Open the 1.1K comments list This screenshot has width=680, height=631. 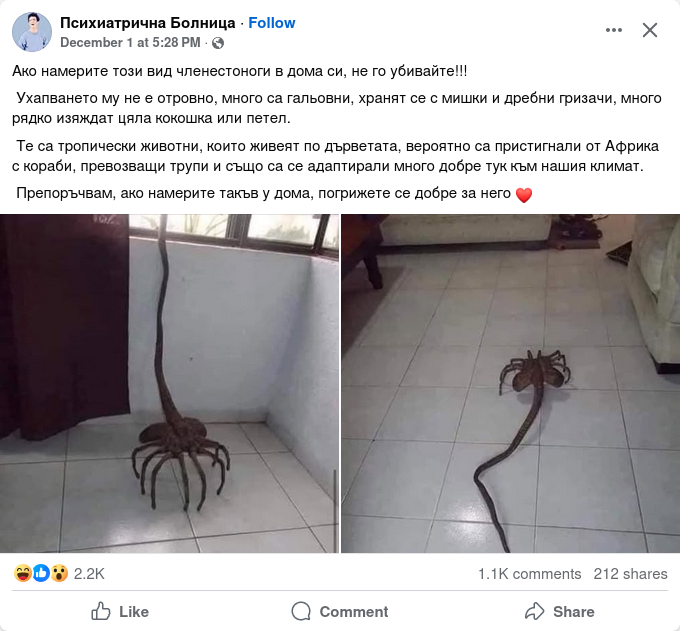[529, 574]
